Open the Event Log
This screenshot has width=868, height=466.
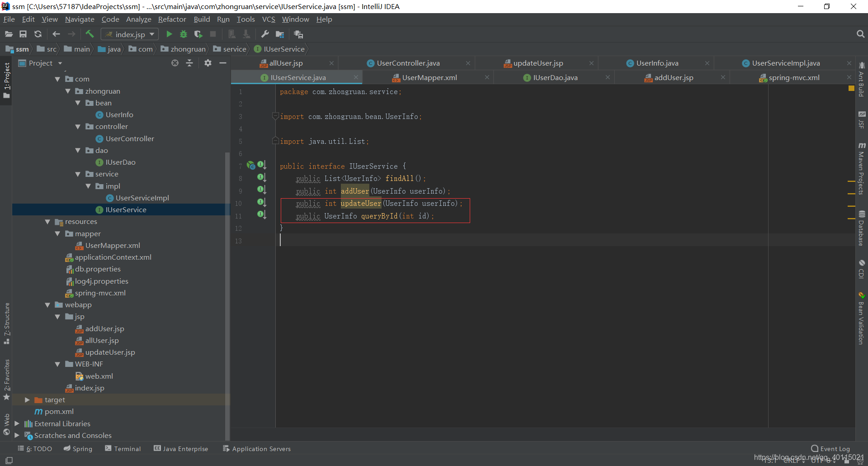point(830,448)
